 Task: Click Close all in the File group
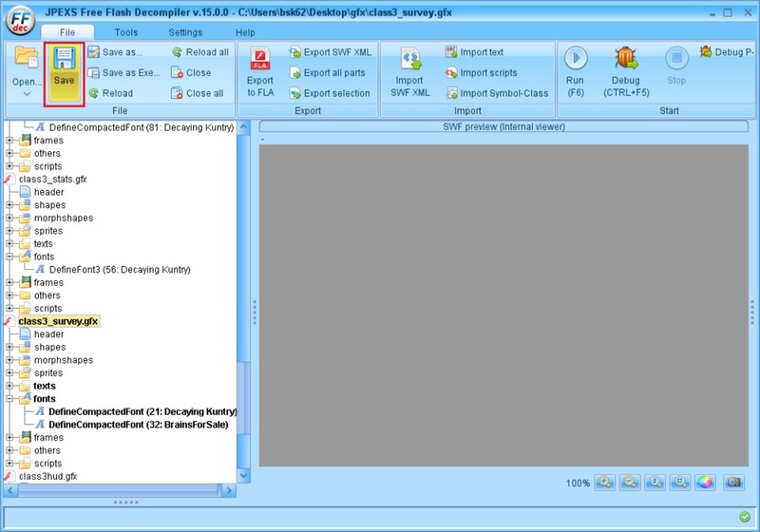[198, 93]
